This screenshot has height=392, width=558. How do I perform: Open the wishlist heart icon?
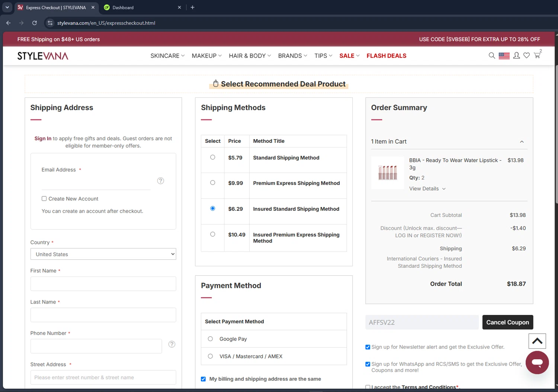point(527,56)
